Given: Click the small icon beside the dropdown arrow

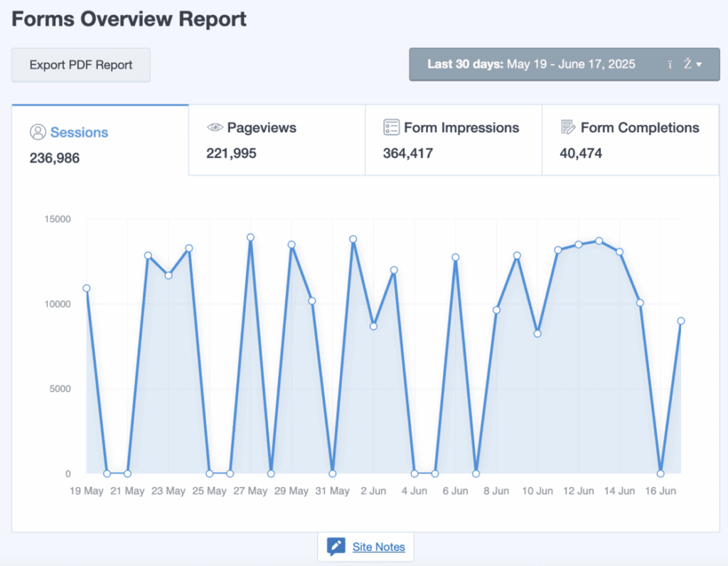Looking at the screenshot, I should pyautogui.click(x=686, y=64).
